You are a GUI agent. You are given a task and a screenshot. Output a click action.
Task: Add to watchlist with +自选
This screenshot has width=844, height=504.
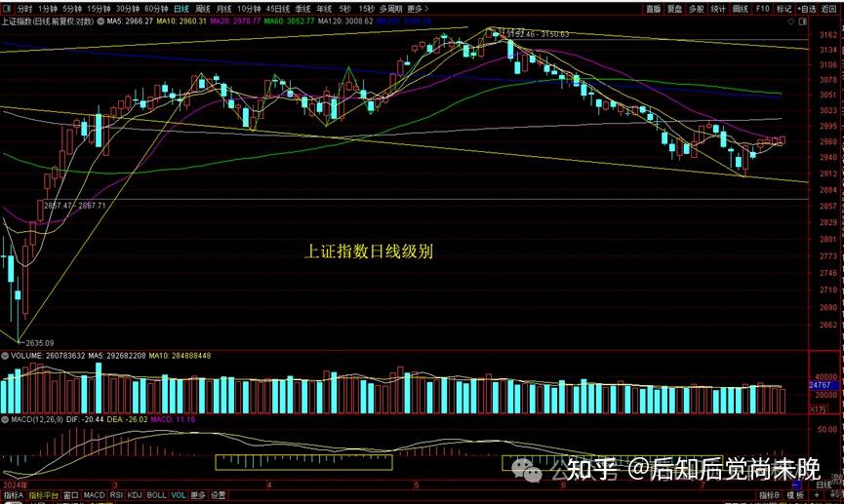806,8
